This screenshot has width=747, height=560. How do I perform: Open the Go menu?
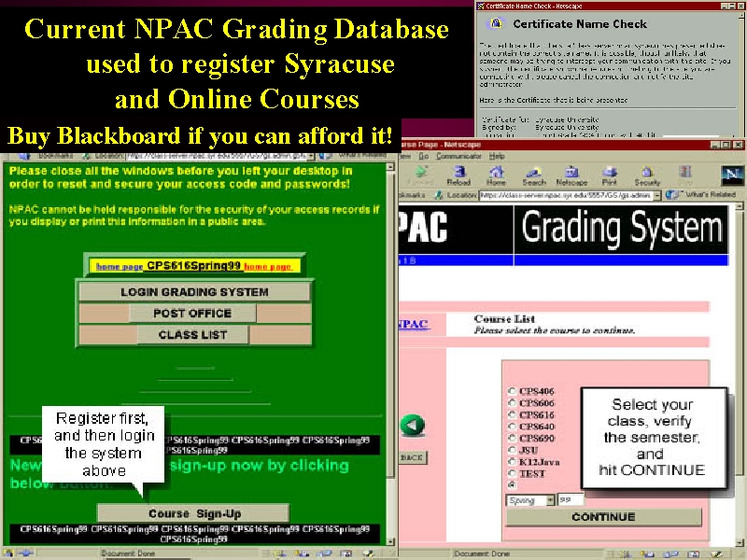pyautogui.click(x=424, y=156)
